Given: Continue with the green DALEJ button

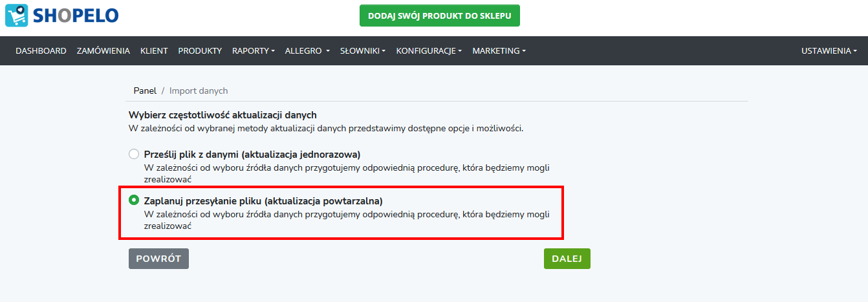Looking at the screenshot, I should click(567, 259).
